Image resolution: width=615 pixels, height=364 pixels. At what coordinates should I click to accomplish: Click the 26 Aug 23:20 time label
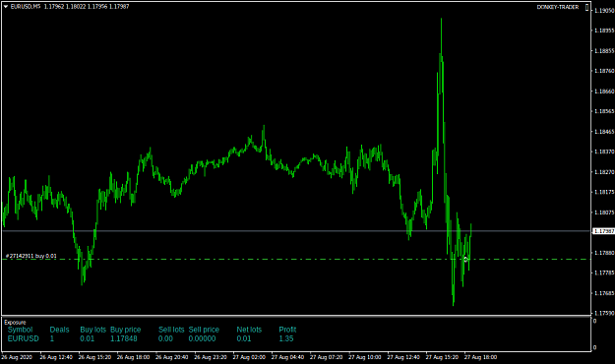pos(211,357)
